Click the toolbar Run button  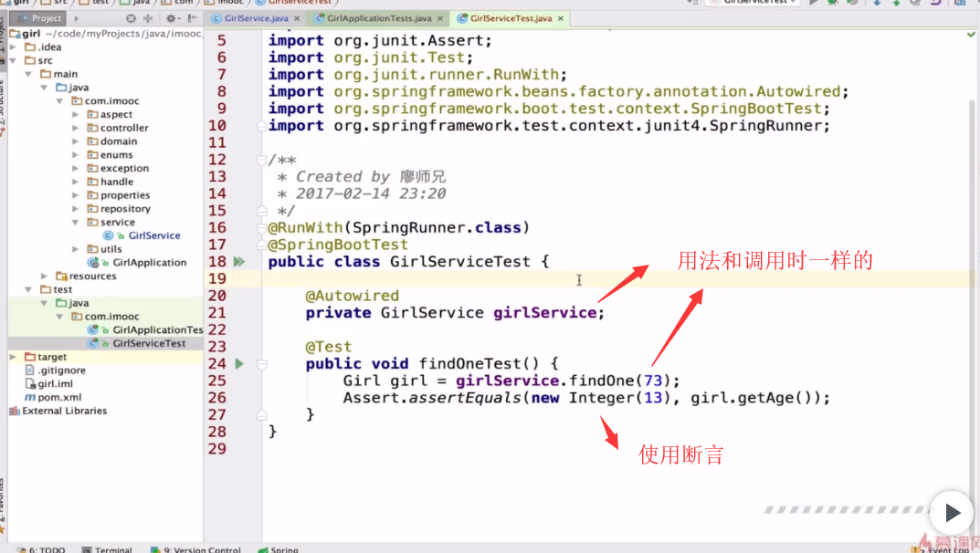pyautogui.click(x=814, y=3)
